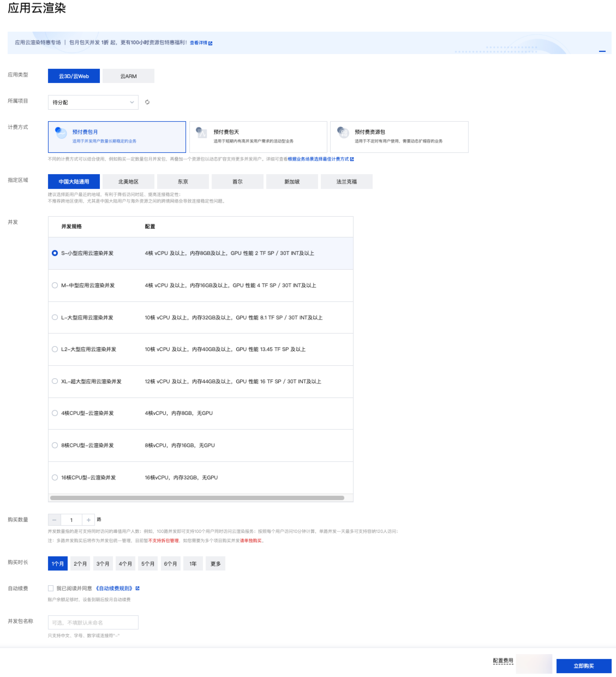The width and height of the screenshot is (616, 677).
Task: Select region 中国大陆通用
Action: 74,182
